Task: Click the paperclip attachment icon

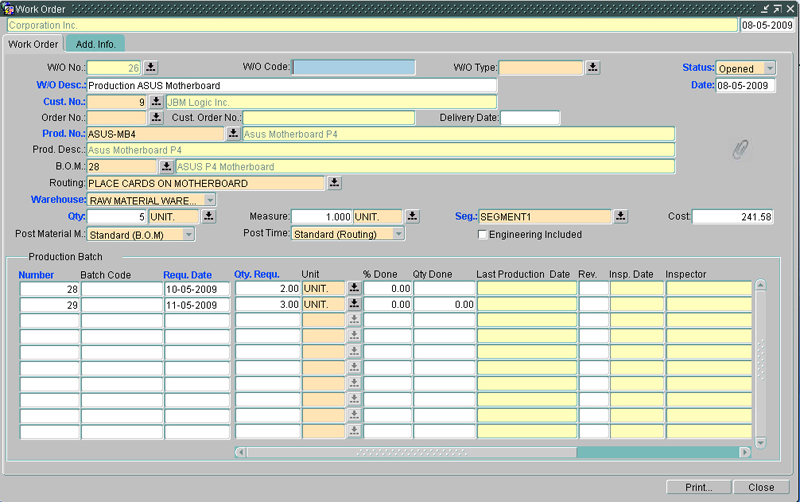Action: click(x=740, y=150)
